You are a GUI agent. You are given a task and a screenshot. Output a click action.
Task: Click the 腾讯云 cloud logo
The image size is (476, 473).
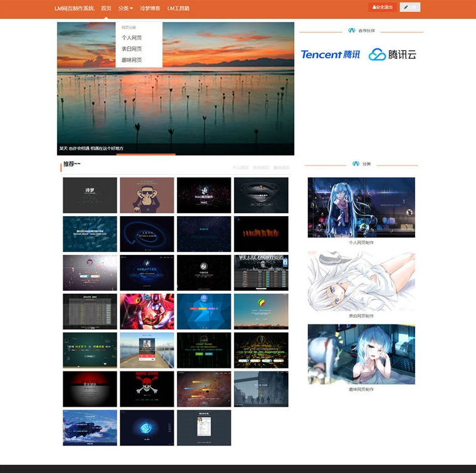392,55
